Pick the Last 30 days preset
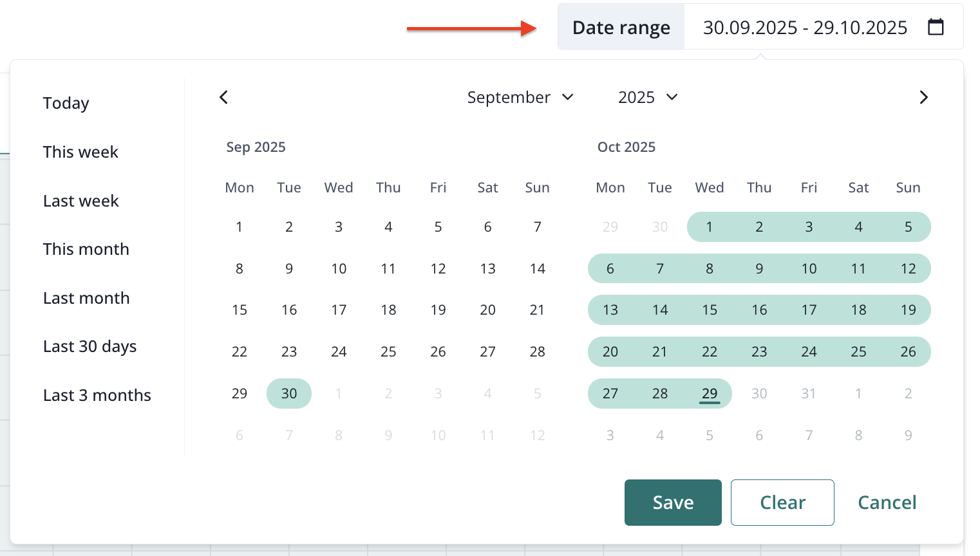Image resolution: width=980 pixels, height=556 pixels. (x=90, y=346)
